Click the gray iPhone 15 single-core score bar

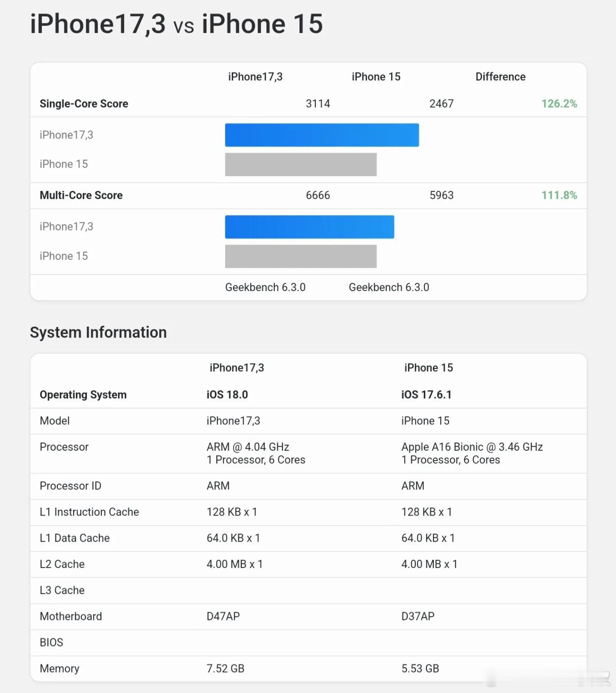pos(301,164)
